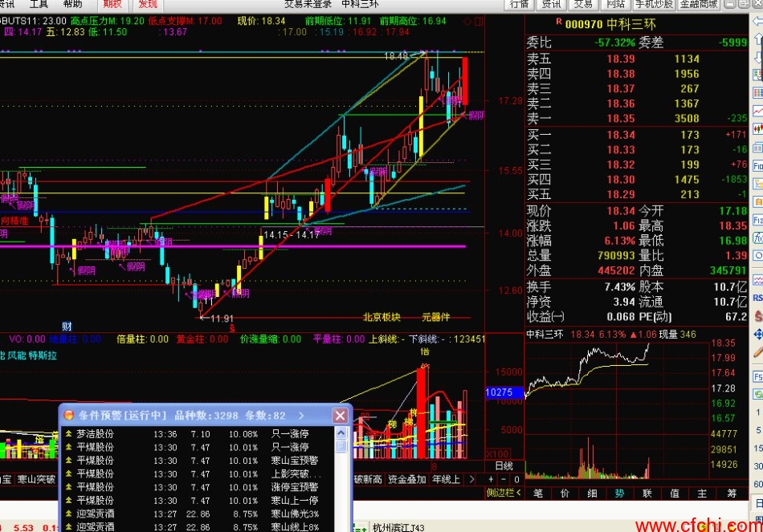Click the red R margin marker before 000970
The image size is (763, 532).
[x=559, y=22]
